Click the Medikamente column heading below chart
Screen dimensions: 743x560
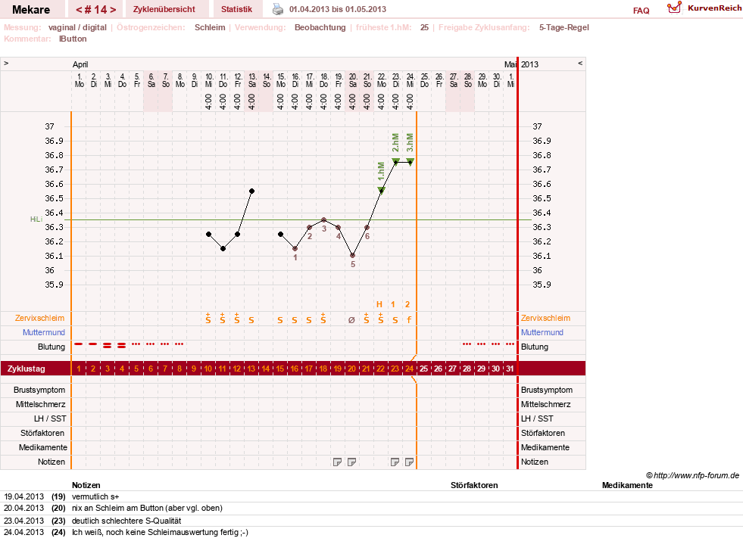pyautogui.click(x=627, y=485)
